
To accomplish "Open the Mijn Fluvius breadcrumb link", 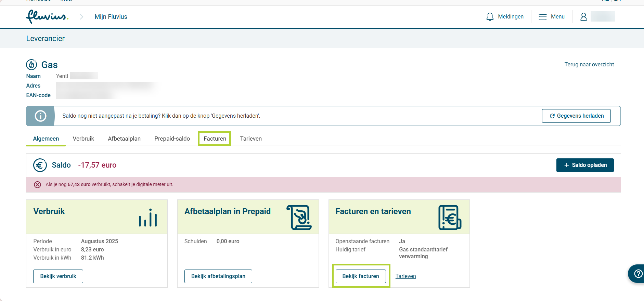I will click(x=111, y=17).
